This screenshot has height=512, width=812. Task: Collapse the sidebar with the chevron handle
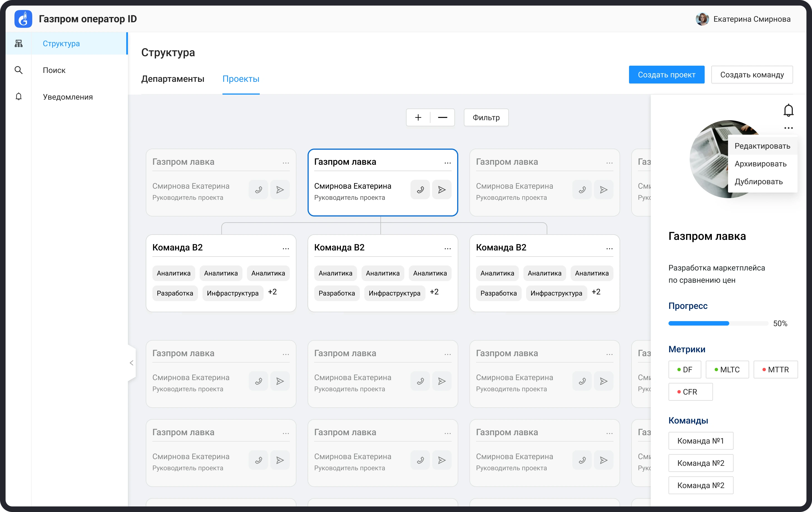pyautogui.click(x=132, y=363)
